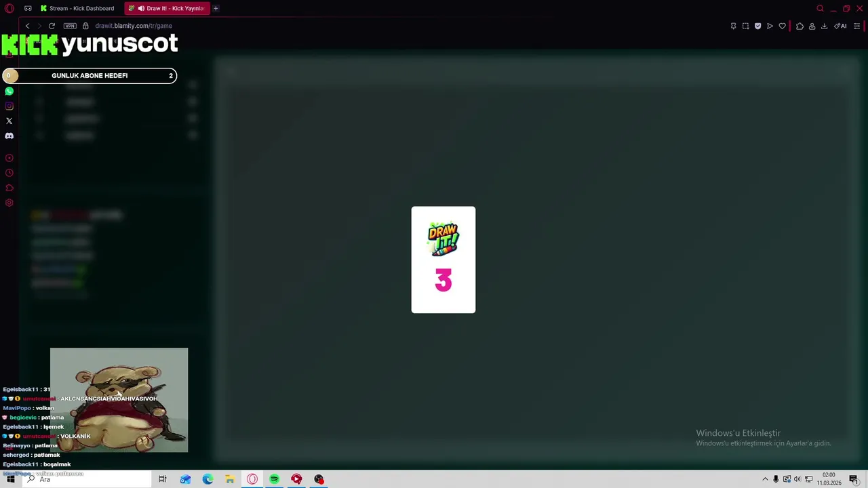Open the easy setup sliders menu
This screenshot has height=488, width=868.
coord(856,26)
